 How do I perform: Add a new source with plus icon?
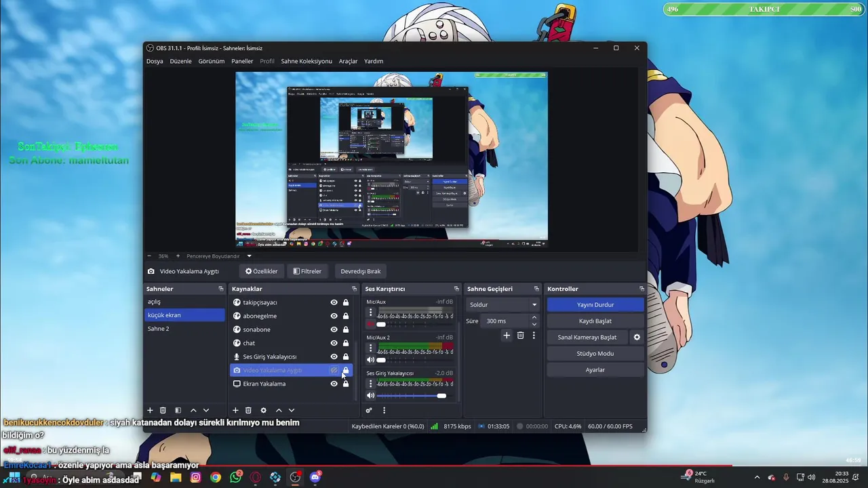pos(235,410)
